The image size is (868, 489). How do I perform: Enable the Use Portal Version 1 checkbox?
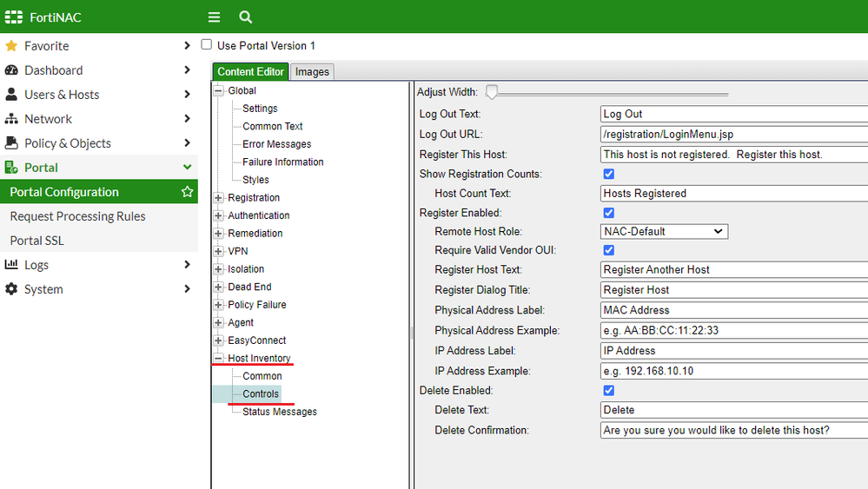(x=207, y=45)
